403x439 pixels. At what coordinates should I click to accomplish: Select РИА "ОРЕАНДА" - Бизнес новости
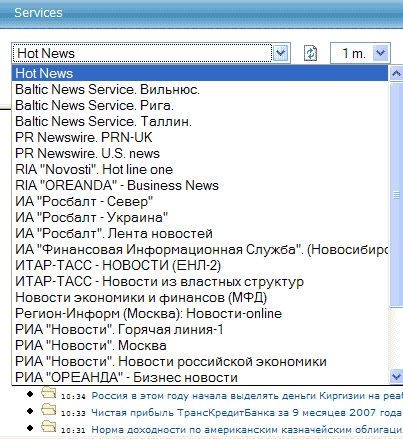pos(200,377)
